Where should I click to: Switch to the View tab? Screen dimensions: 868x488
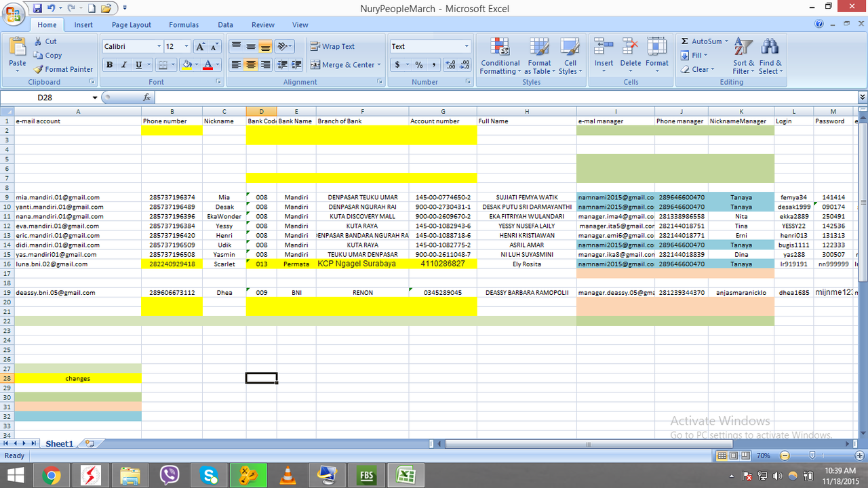(300, 25)
